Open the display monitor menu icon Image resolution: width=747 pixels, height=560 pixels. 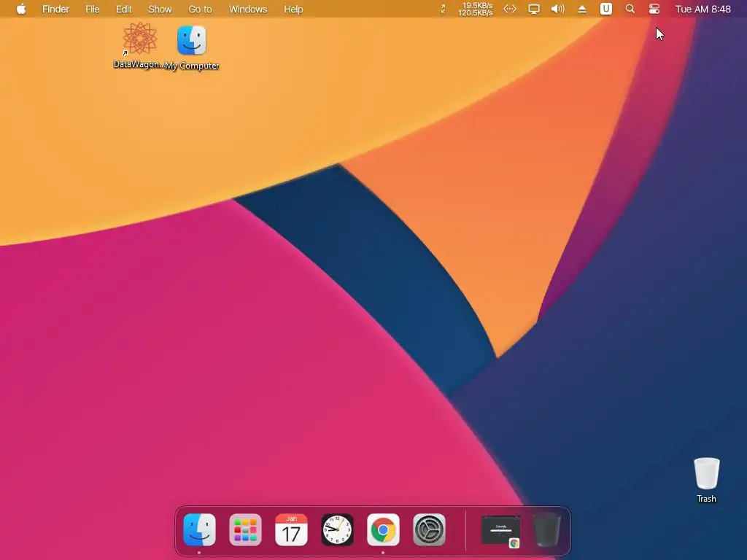534,9
